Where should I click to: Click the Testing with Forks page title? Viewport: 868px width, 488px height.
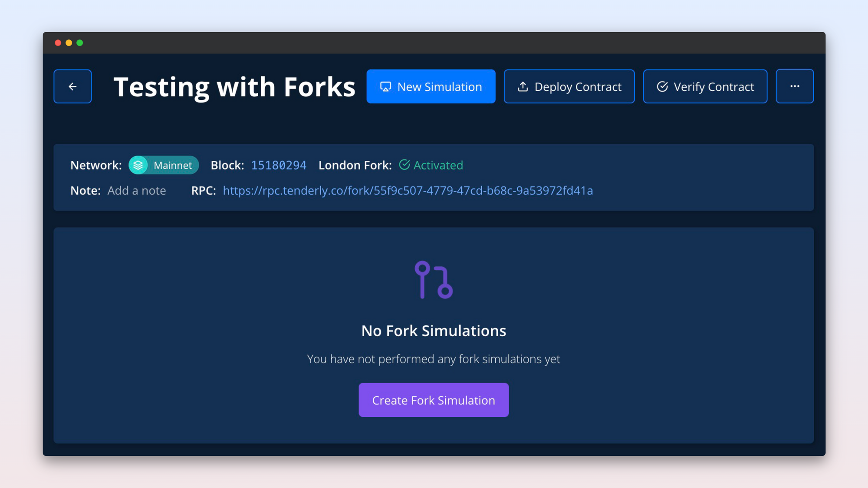pyautogui.click(x=234, y=86)
